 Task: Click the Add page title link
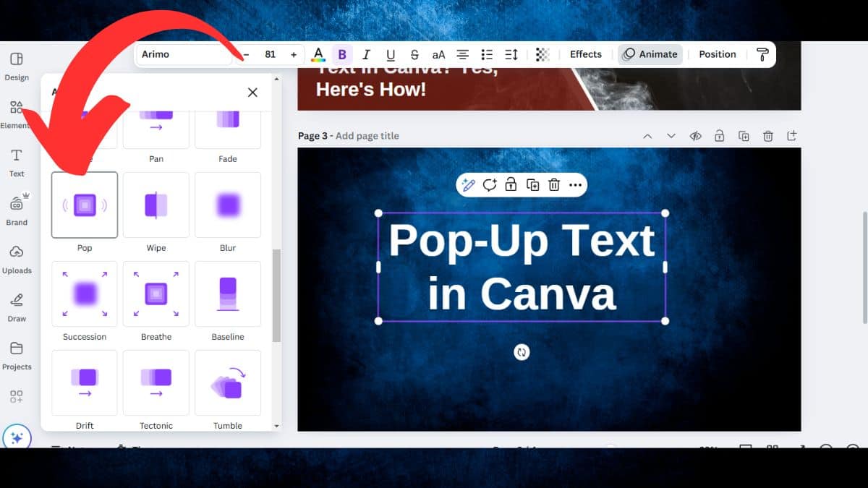pos(369,135)
